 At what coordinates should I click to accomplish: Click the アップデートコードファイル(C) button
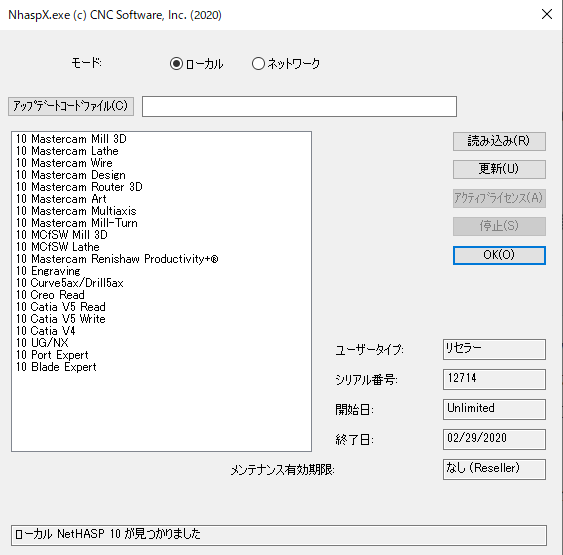click(x=71, y=106)
